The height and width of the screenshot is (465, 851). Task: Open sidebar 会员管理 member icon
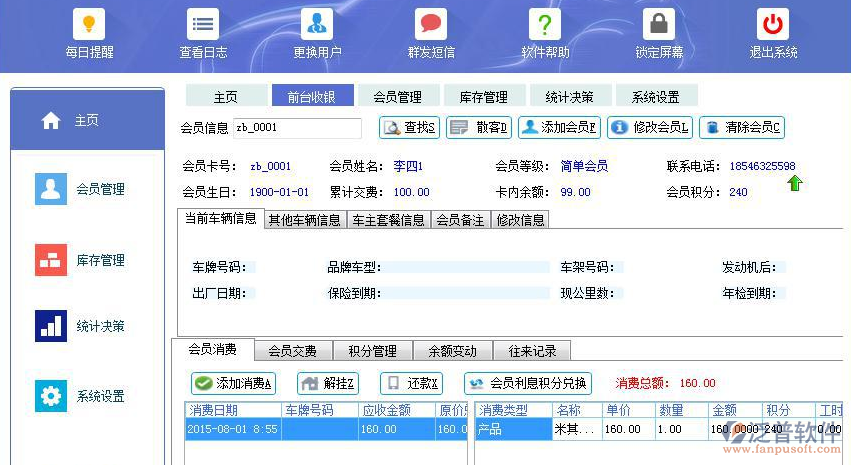pyautogui.click(x=51, y=189)
